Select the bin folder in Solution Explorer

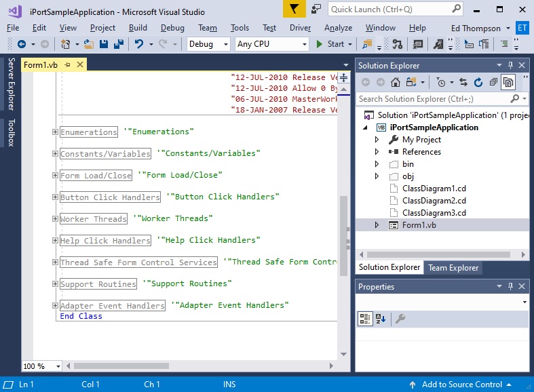[408, 164]
